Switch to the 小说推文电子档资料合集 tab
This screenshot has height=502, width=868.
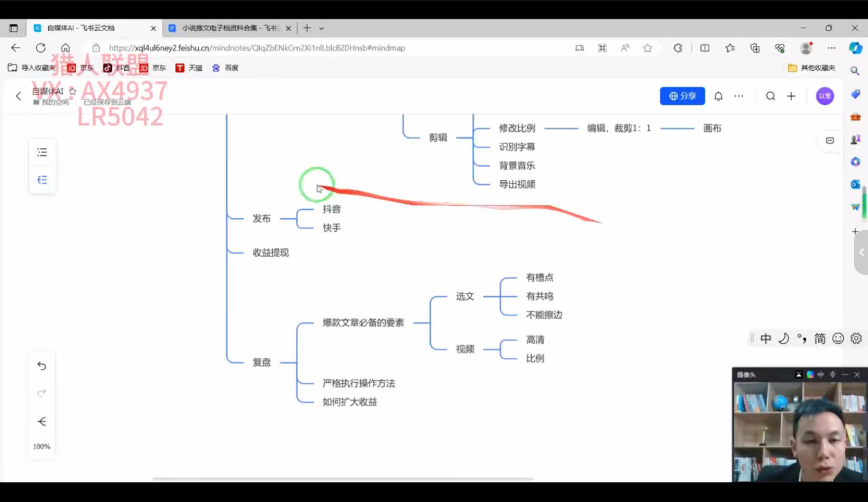click(230, 28)
